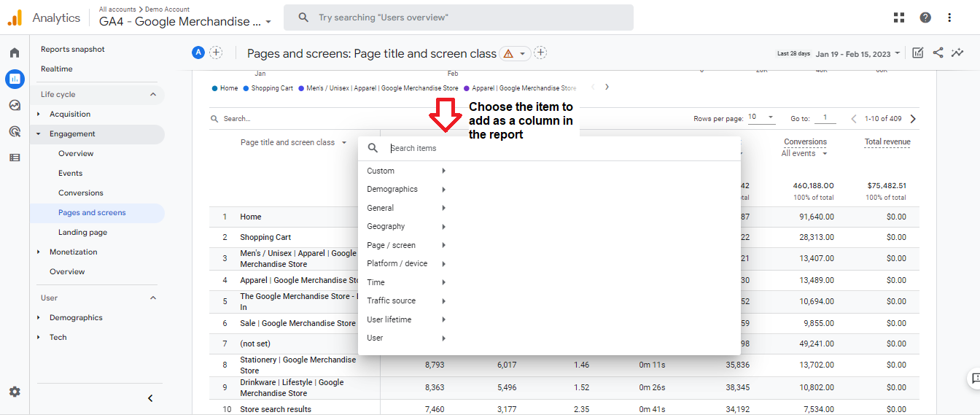The image size is (980, 415).
Task: Open the Insights sparkline icon
Action: click(x=957, y=53)
